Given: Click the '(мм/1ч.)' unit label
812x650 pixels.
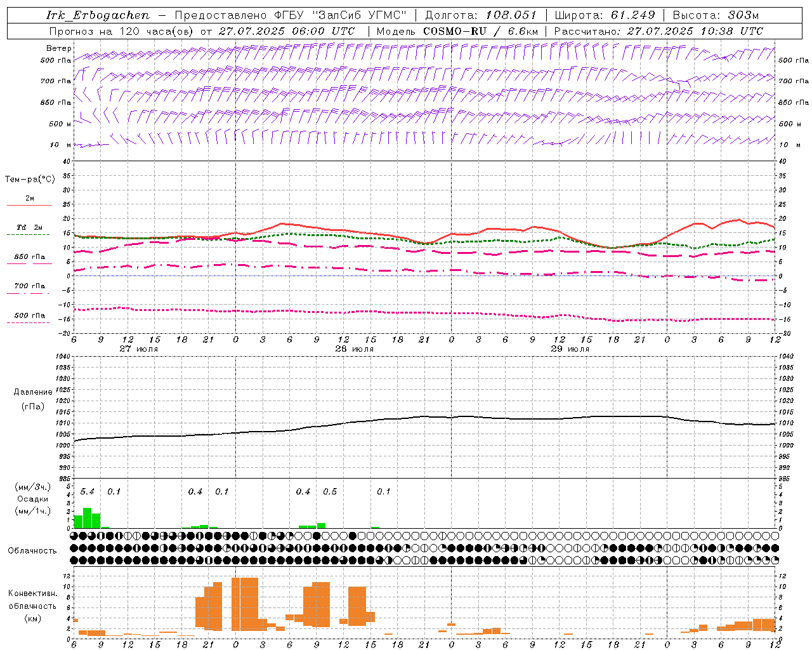Looking at the screenshot, I should pos(33,511).
